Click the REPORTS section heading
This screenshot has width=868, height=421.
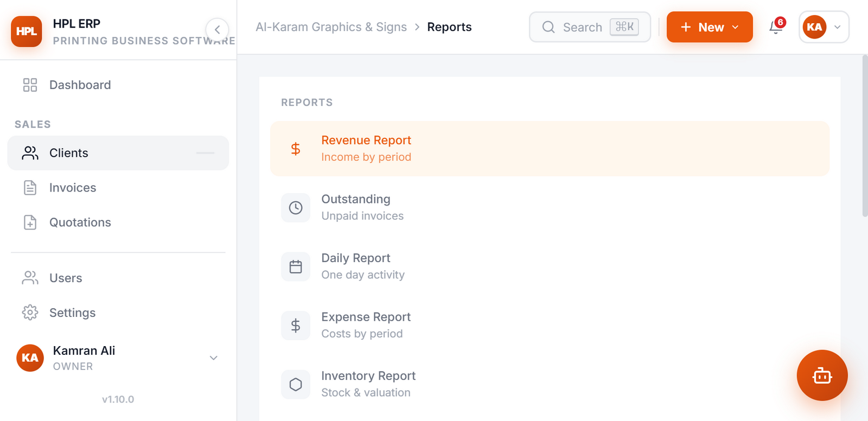(x=307, y=103)
